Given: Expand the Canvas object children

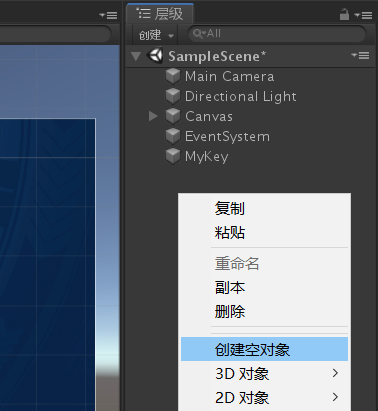Looking at the screenshot, I should click(153, 116).
